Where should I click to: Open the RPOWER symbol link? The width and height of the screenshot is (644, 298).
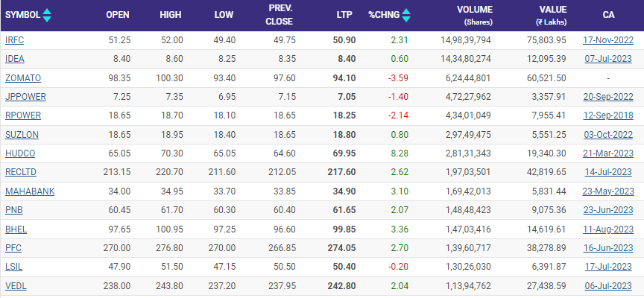23,115
